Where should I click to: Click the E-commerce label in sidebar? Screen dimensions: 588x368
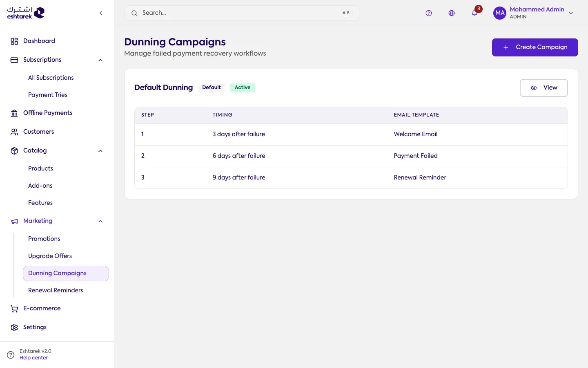coord(42,308)
